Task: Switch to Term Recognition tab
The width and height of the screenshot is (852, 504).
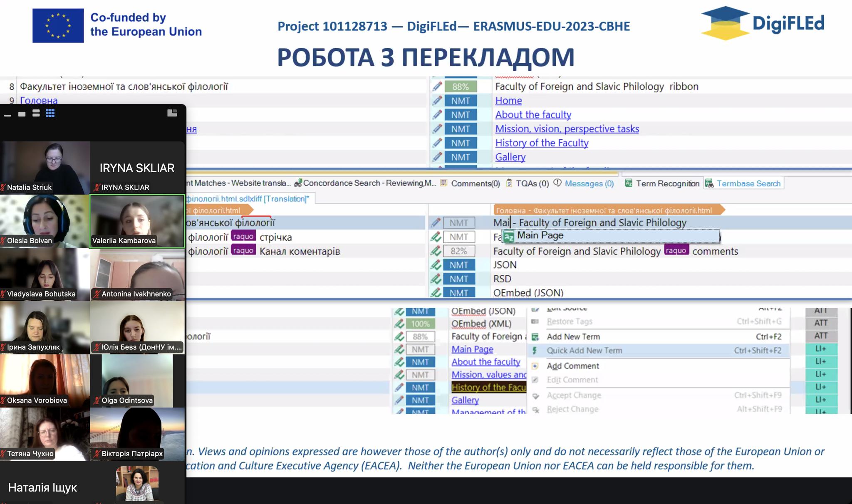Action: click(667, 183)
